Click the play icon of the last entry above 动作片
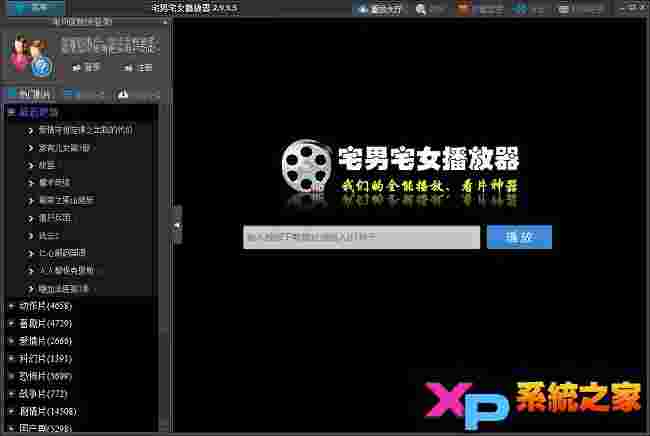 (30, 288)
